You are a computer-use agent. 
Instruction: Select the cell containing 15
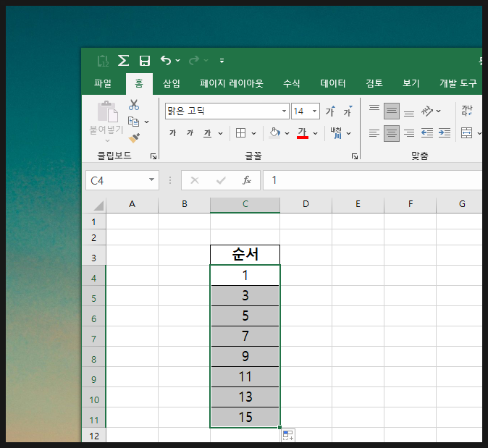point(245,417)
